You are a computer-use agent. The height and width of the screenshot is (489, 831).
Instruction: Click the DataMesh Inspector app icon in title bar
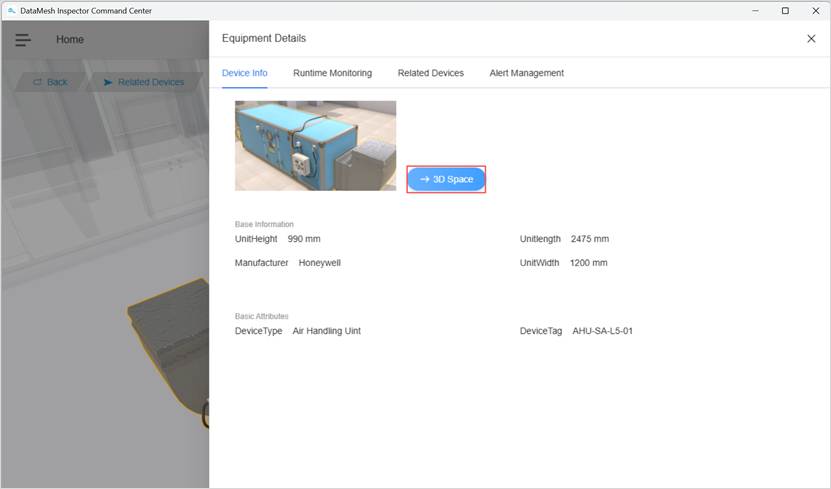tap(11, 10)
